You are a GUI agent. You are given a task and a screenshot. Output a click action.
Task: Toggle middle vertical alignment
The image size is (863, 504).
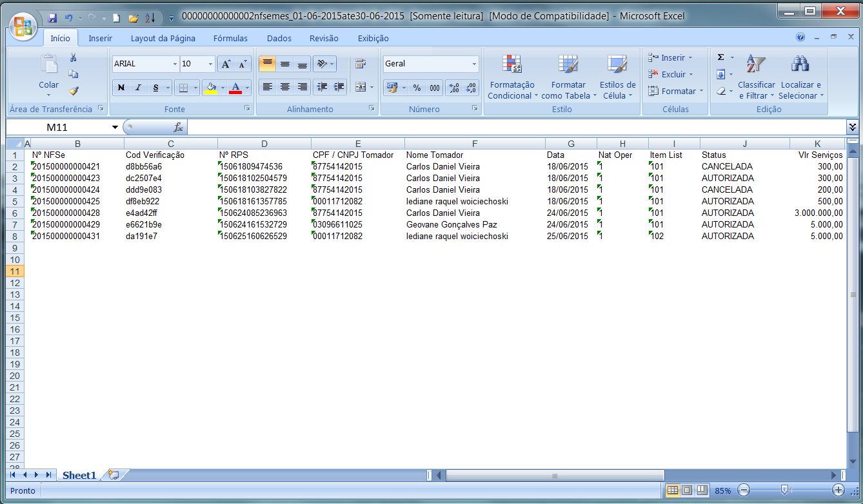click(284, 64)
